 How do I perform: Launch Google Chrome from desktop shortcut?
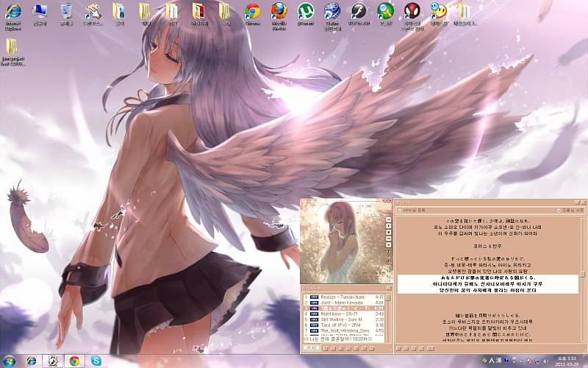pyautogui.click(x=252, y=13)
